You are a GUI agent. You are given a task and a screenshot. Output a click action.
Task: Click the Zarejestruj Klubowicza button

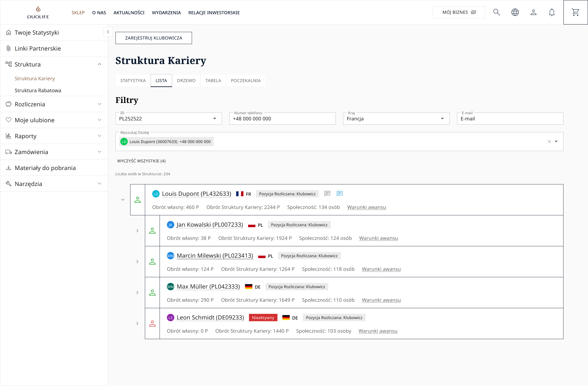coord(153,38)
